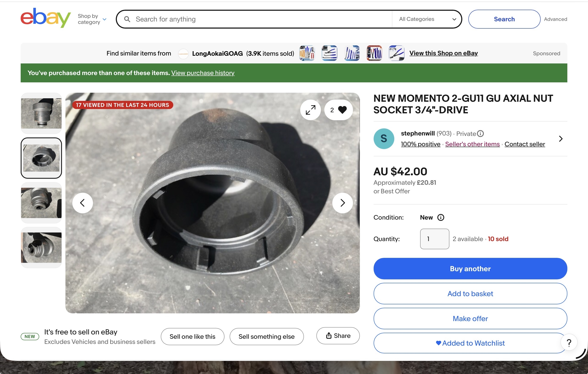Click the Condition info icon

[x=441, y=217]
